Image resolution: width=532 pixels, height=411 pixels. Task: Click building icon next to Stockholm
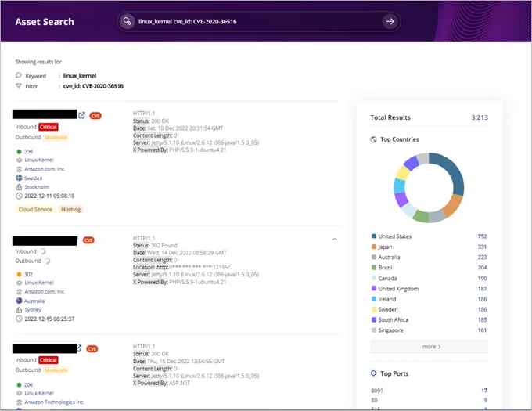click(x=19, y=187)
